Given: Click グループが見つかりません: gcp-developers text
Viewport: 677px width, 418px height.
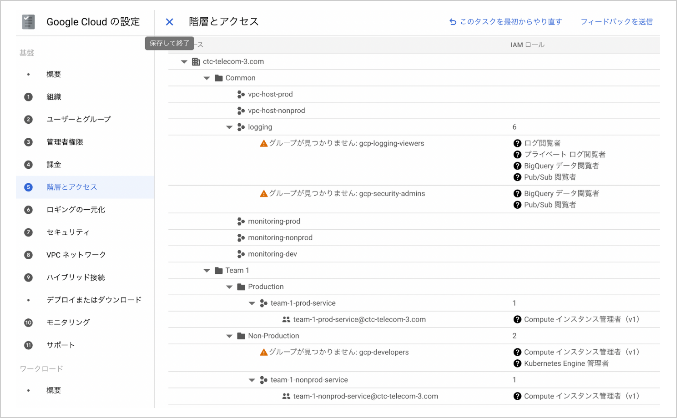Looking at the screenshot, I should (339, 352).
